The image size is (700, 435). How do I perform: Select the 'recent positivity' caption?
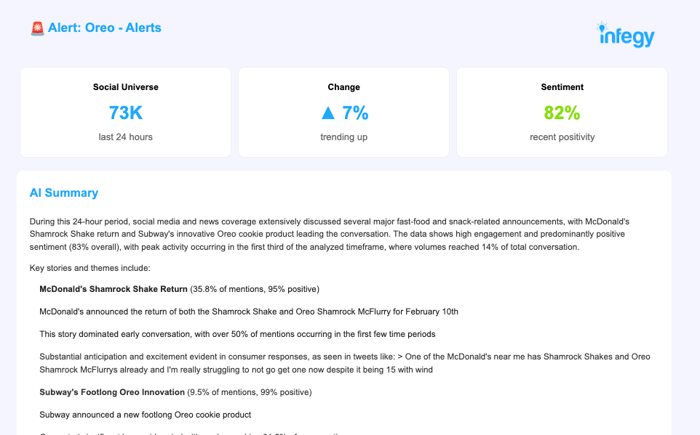click(561, 137)
